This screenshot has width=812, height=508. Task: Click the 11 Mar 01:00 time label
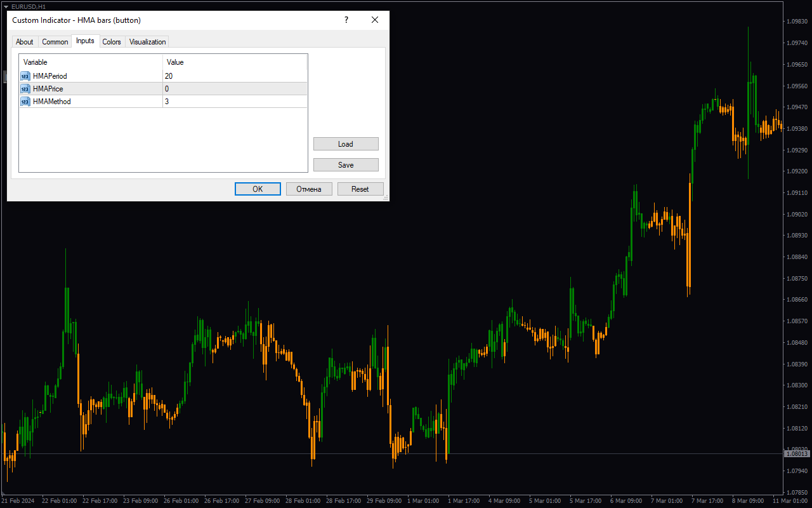(x=790, y=501)
